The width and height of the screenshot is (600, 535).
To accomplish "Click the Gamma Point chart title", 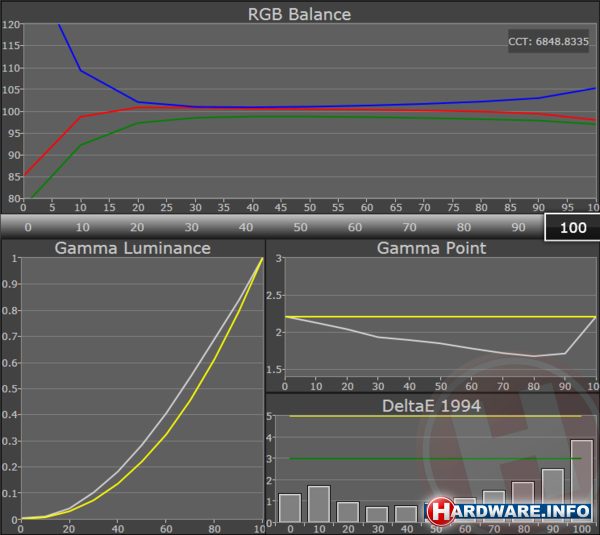I will pos(431,248).
